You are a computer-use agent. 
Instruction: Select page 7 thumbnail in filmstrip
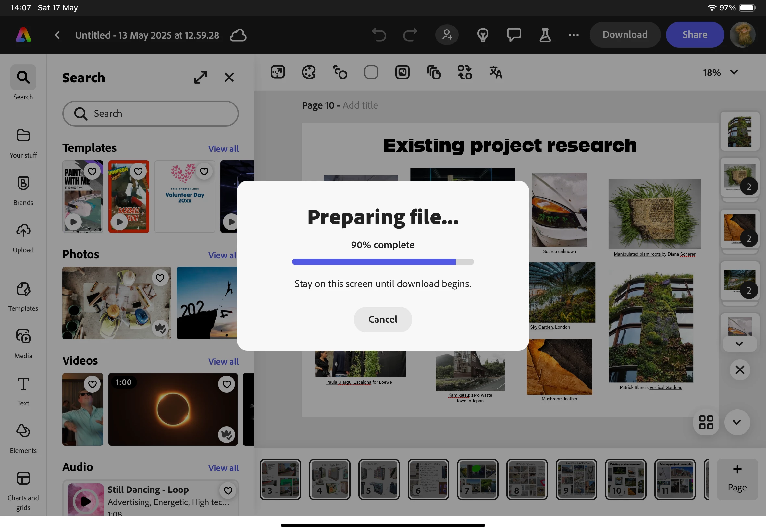click(x=477, y=479)
